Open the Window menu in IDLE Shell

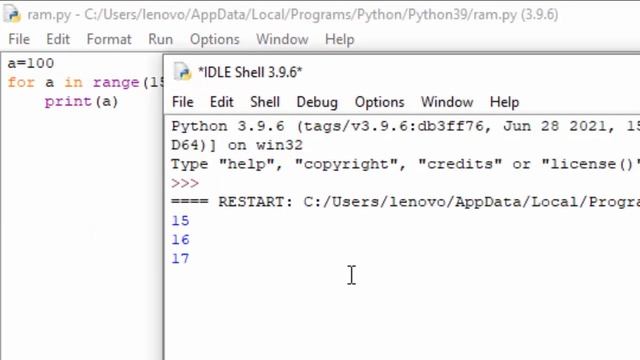tap(447, 102)
